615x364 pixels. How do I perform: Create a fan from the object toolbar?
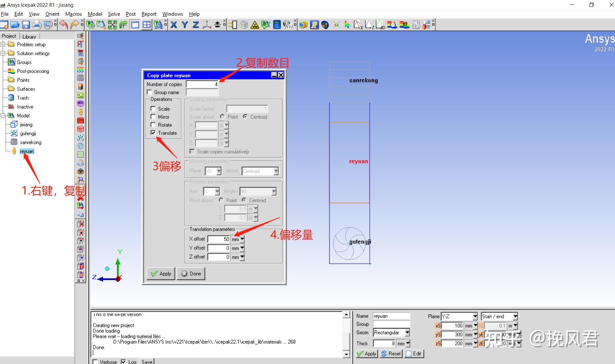[81, 137]
